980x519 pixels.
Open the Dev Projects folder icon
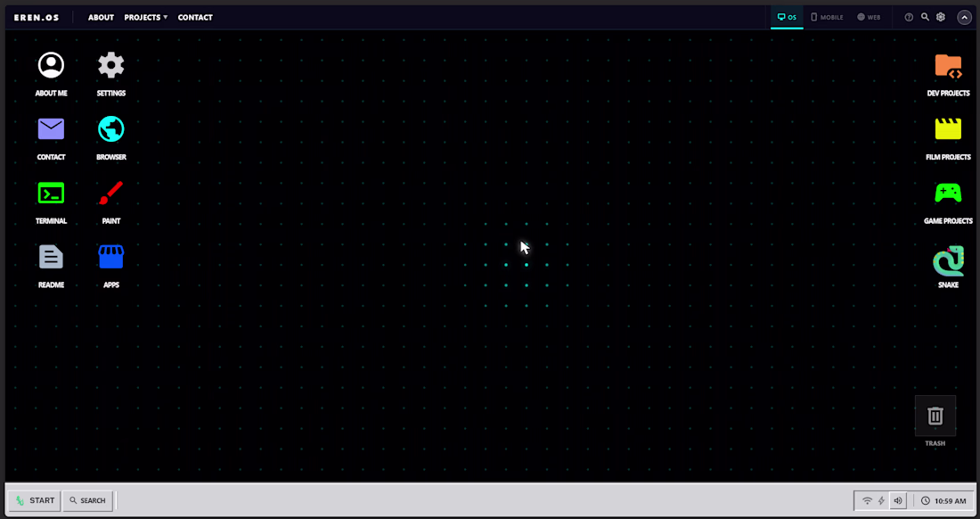[948, 66]
